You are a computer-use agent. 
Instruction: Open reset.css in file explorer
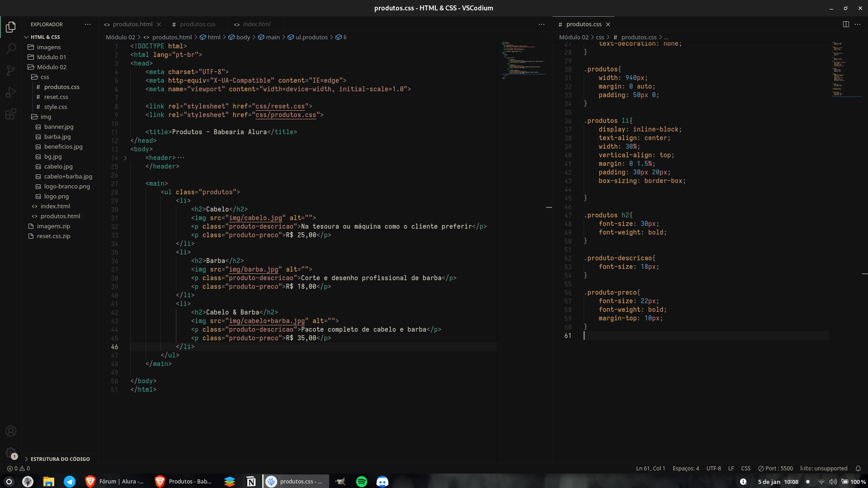56,97
